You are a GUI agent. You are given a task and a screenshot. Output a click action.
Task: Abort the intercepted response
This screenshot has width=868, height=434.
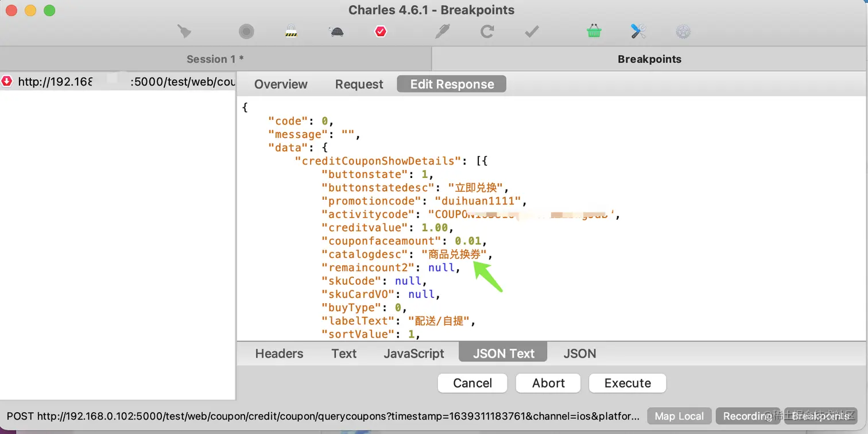[x=548, y=383]
